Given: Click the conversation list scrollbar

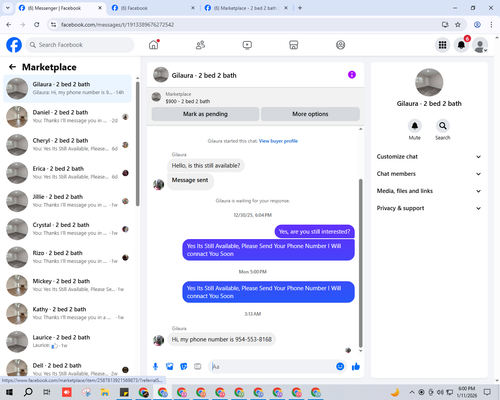Looking at the screenshot, I should [138, 143].
